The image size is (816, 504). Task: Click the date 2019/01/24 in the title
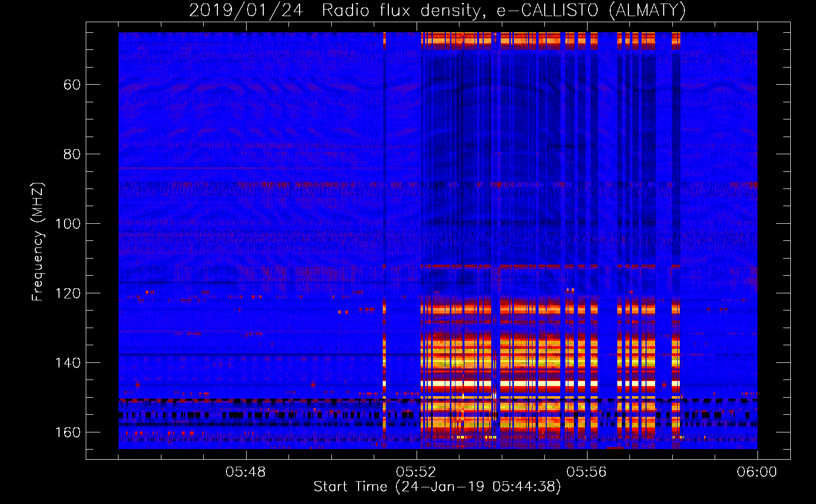pyautogui.click(x=247, y=10)
